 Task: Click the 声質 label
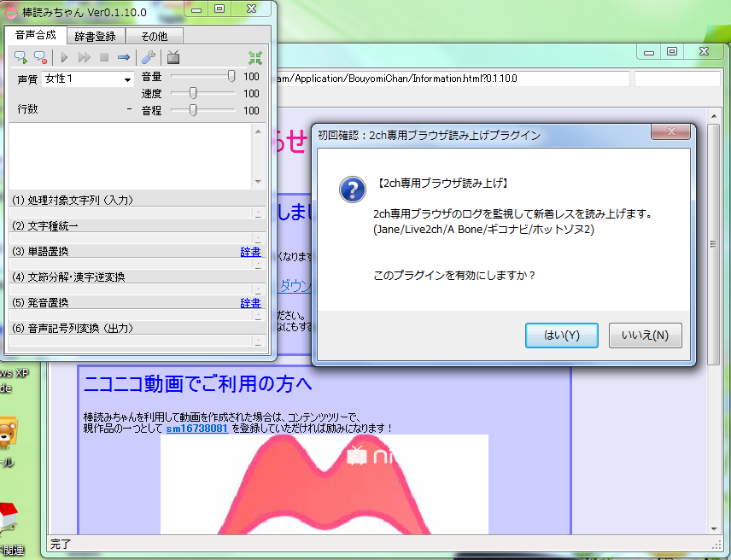point(27,79)
